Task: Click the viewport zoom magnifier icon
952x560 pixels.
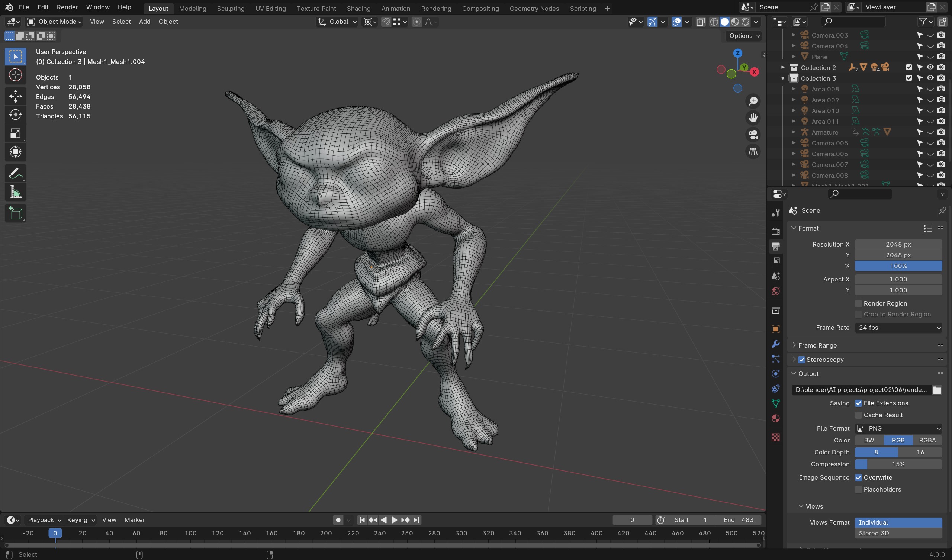Action: [x=753, y=101]
